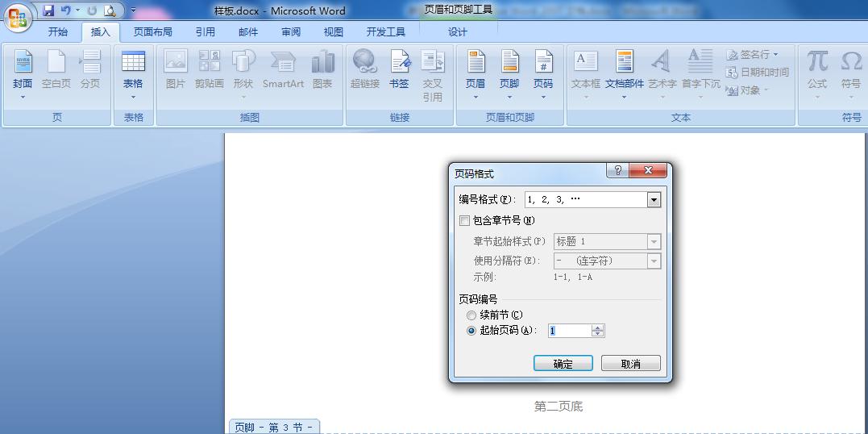The image size is (868, 434).
Task: Switch to the 开始 (Home) tab
Action: tap(57, 32)
